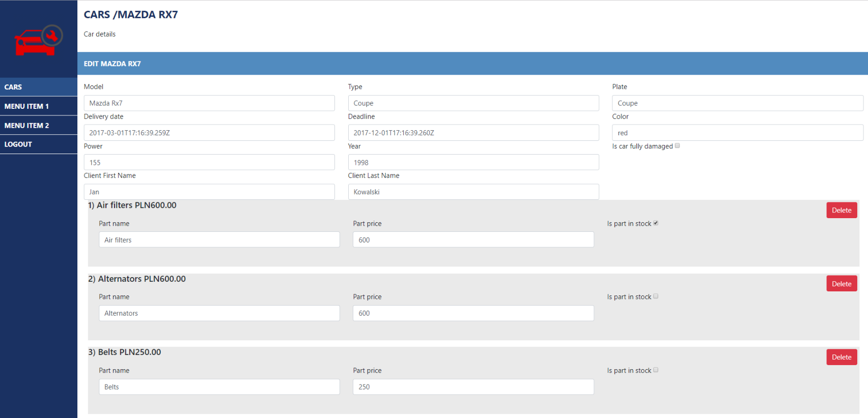Click the Plate input field
This screenshot has width=868, height=418.
pos(738,103)
